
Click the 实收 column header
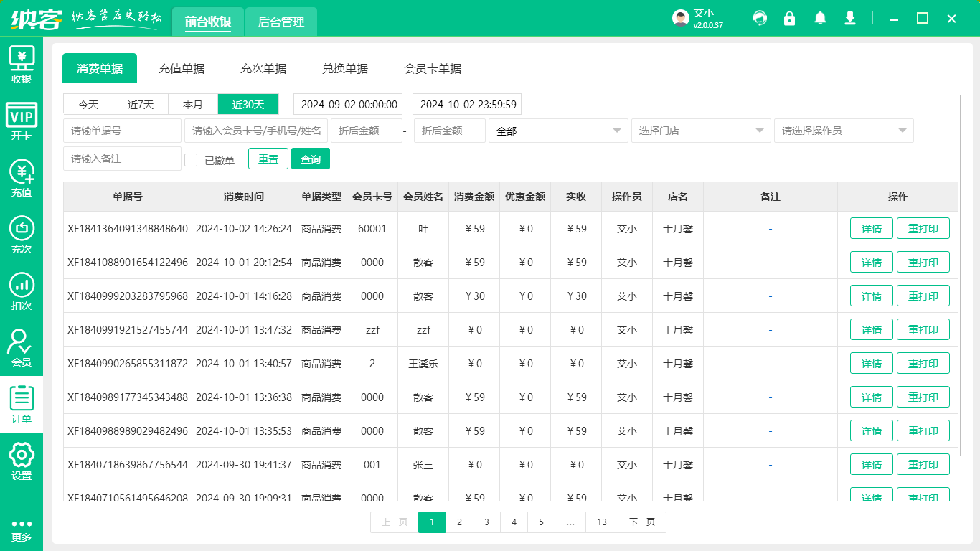[x=576, y=197]
